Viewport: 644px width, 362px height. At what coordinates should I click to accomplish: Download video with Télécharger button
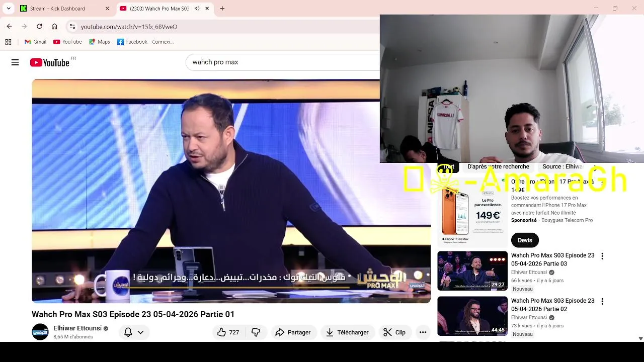click(x=347, y=332)
